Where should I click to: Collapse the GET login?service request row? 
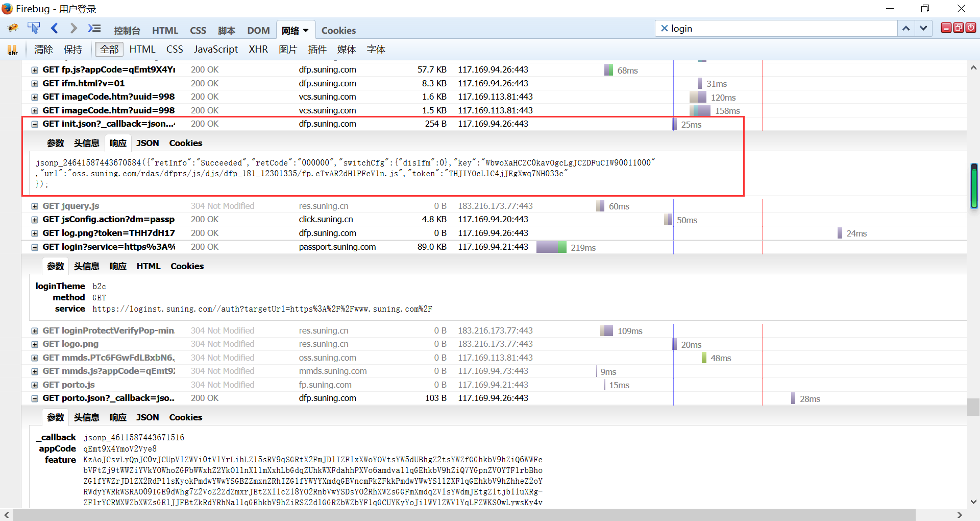(x=35, y=247)
